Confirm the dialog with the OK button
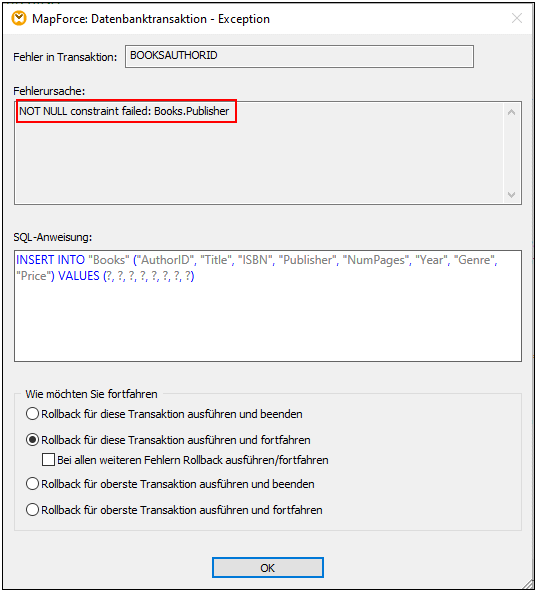Image resolution: width=537 pixels, height=592 pixels. pos(267,567)
